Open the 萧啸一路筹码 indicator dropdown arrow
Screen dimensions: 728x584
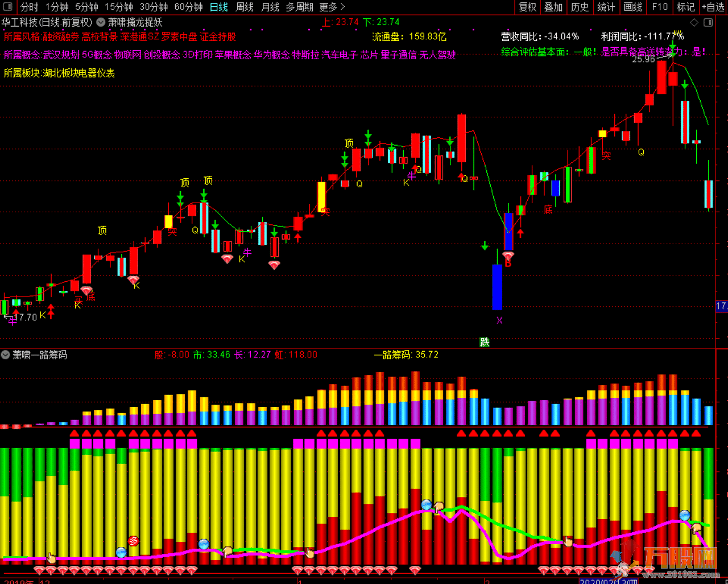[x=5, y=355]
